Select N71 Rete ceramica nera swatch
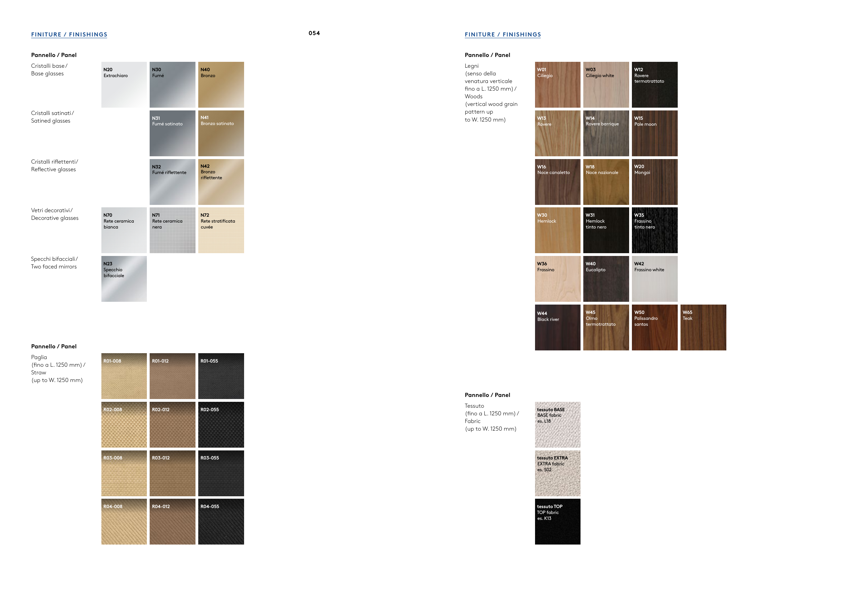Screen dimensions: 868x614 tap(173, 230)
